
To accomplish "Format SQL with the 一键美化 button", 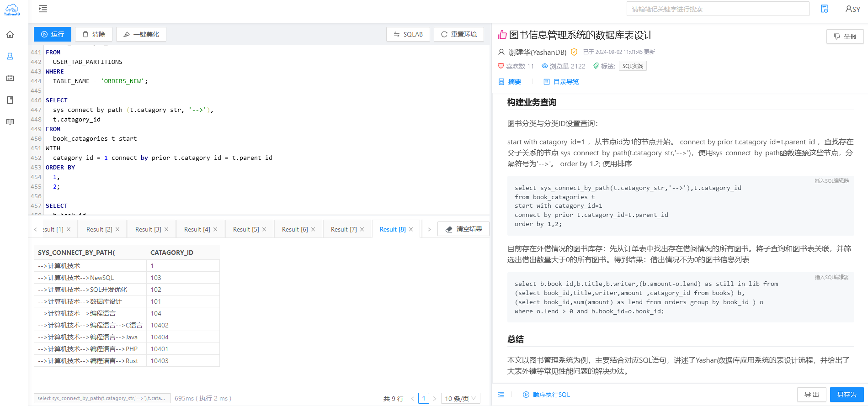I will tap(141, 34).
